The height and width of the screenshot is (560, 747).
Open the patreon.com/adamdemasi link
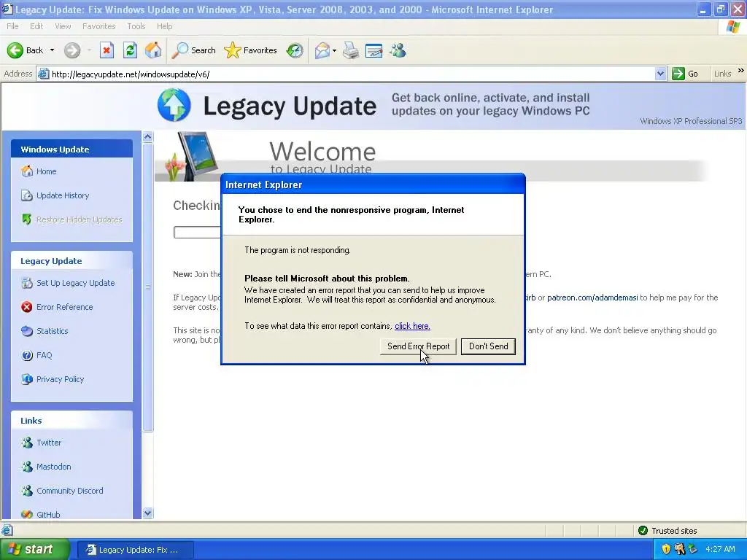coord(592,297)
